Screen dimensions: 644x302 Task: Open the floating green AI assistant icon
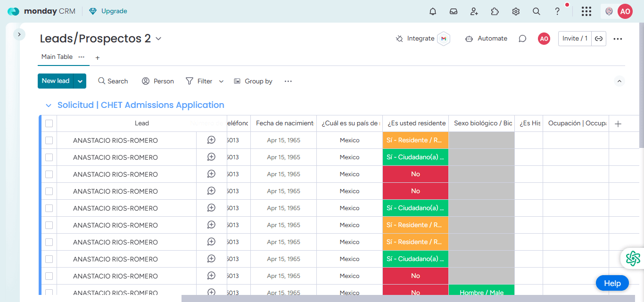point(633,258)
